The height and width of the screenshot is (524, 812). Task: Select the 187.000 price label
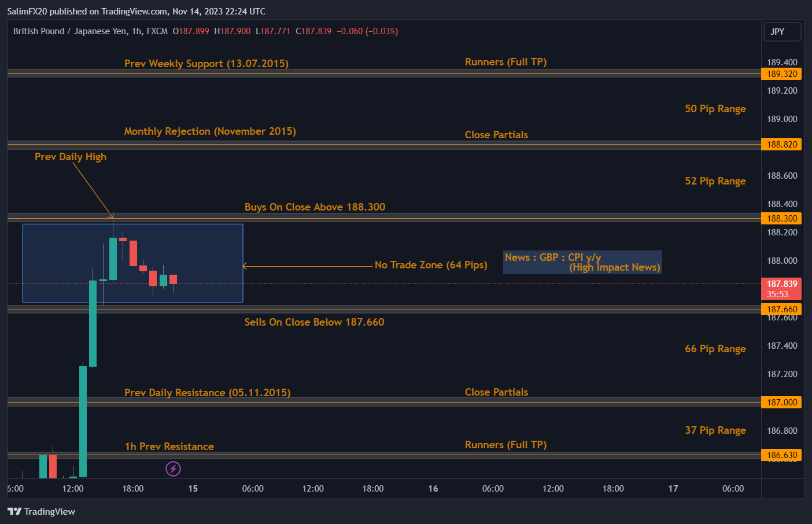[782, 403]
